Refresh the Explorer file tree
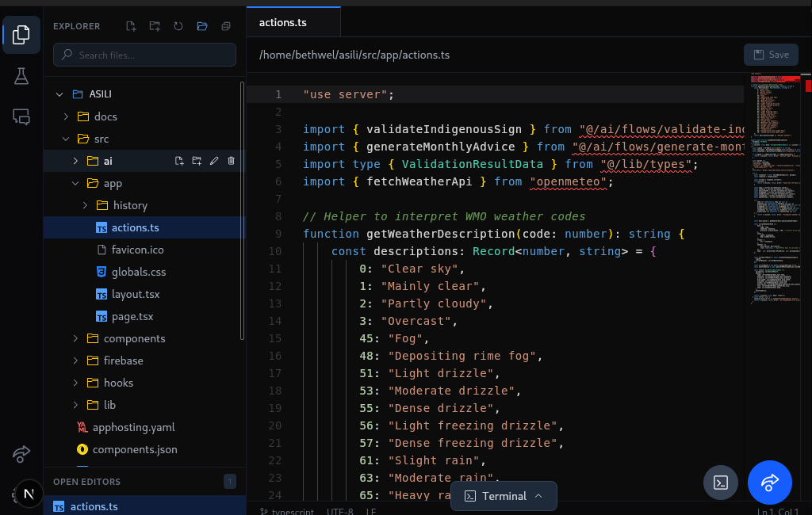 (178, 26)
